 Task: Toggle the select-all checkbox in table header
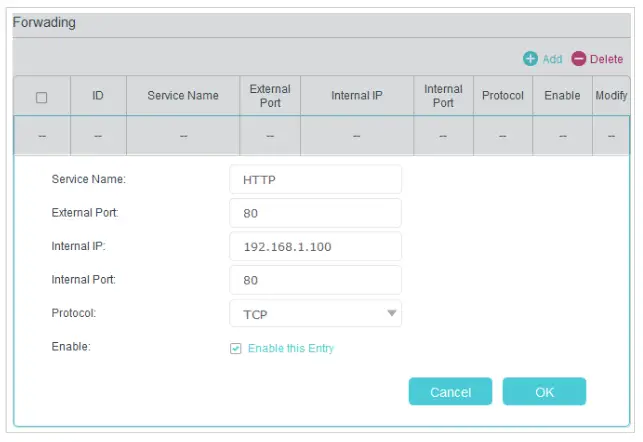41,97
